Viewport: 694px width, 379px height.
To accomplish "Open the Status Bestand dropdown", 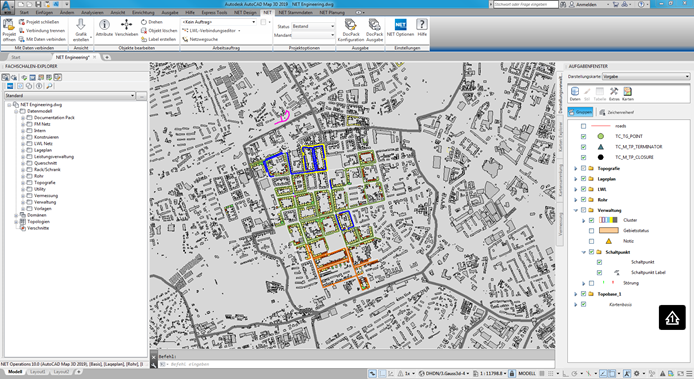I will click(313, 26).
